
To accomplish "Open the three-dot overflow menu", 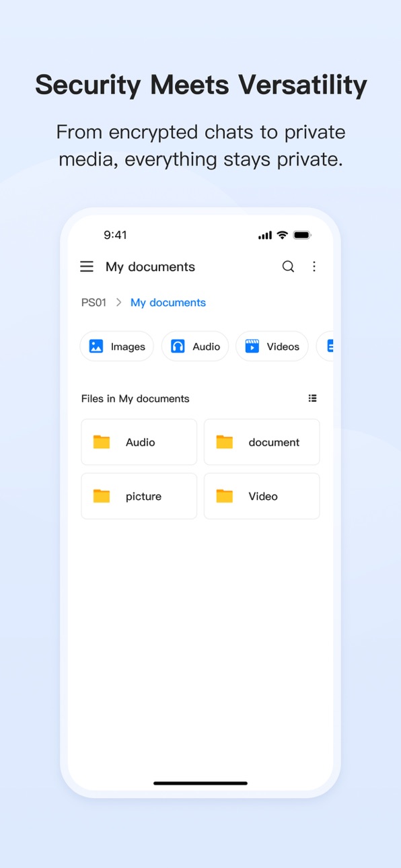I will (314, 266).
